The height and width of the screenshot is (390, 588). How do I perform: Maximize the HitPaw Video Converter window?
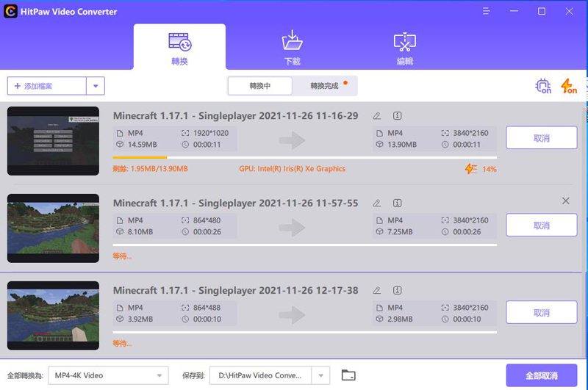point(542,11)
